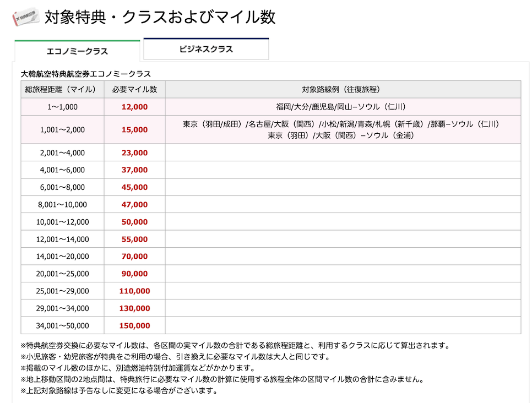
Task: Switch to the ビジネスクラス tab
Action: [206, 49]
